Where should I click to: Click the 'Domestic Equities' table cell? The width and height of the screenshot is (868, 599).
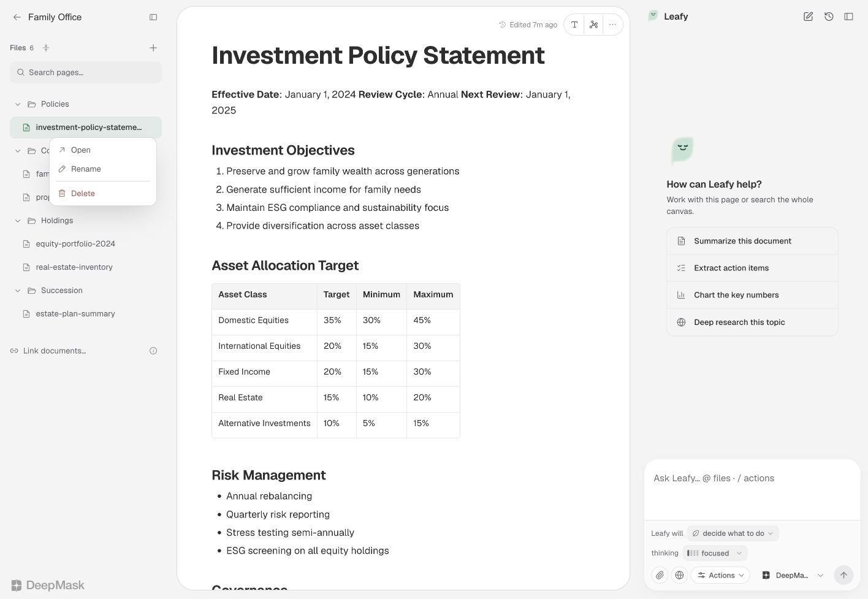click(264, 321)
